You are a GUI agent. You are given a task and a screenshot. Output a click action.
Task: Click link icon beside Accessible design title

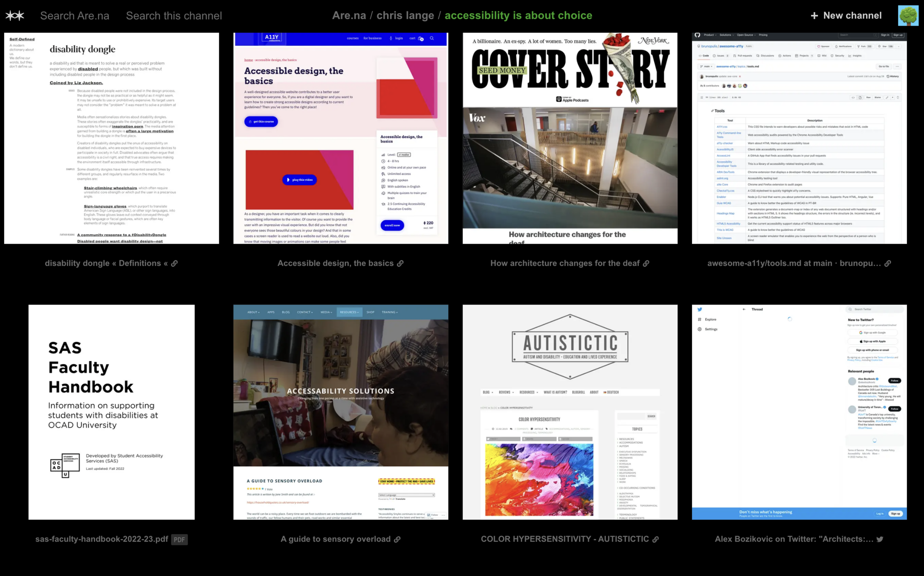(x=400, y=264)
